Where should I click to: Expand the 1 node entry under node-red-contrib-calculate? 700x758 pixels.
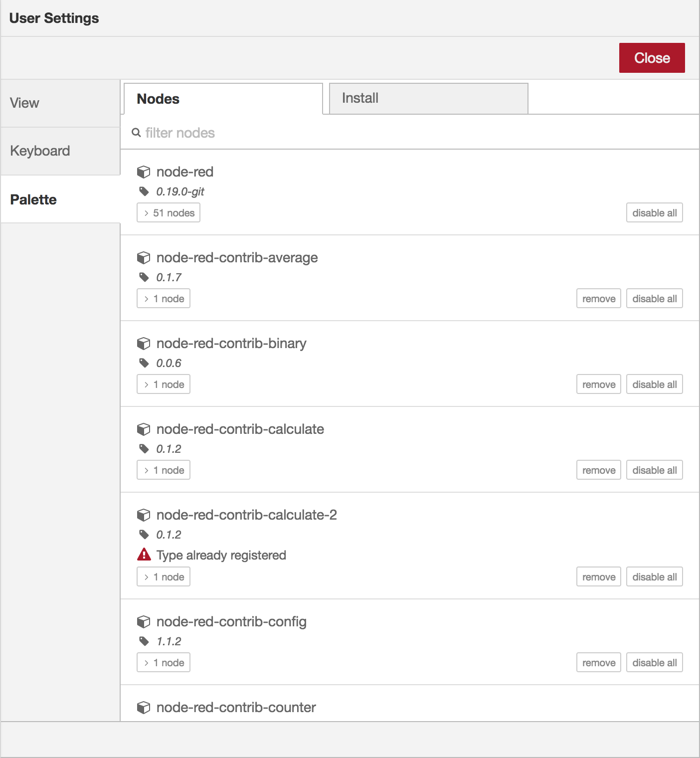tap(164, 470)
